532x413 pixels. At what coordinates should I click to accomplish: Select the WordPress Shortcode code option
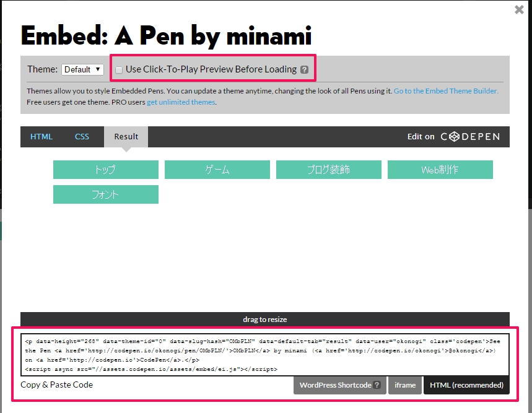click(340, 385)
